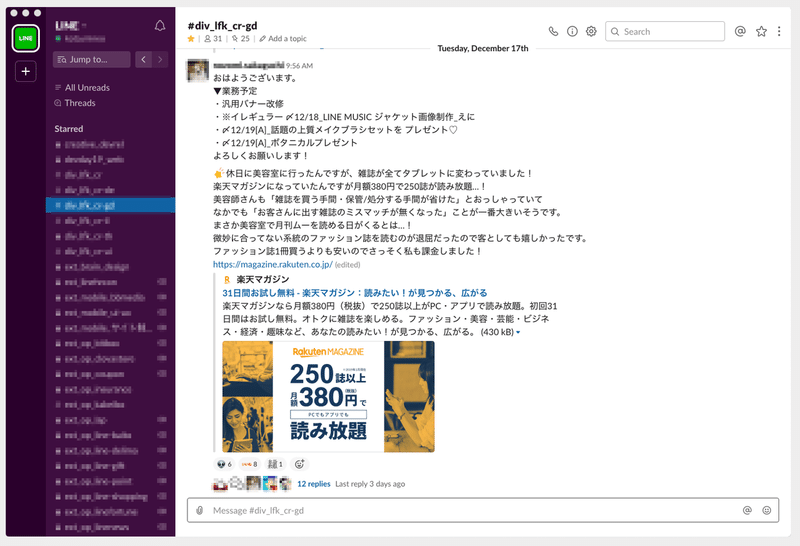Add a new workspace with plus button
The image size is (800, 546).
click(x=26, y=71)
